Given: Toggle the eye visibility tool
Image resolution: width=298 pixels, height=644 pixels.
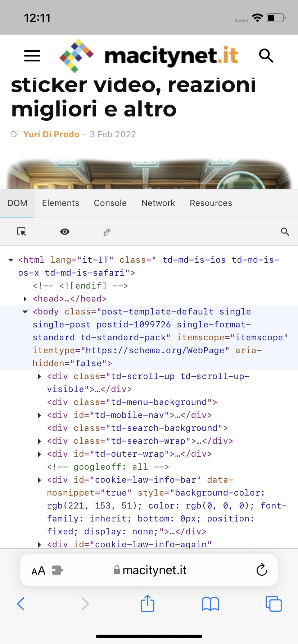Looking at the screenshot, I should click(x=65, y=232).
